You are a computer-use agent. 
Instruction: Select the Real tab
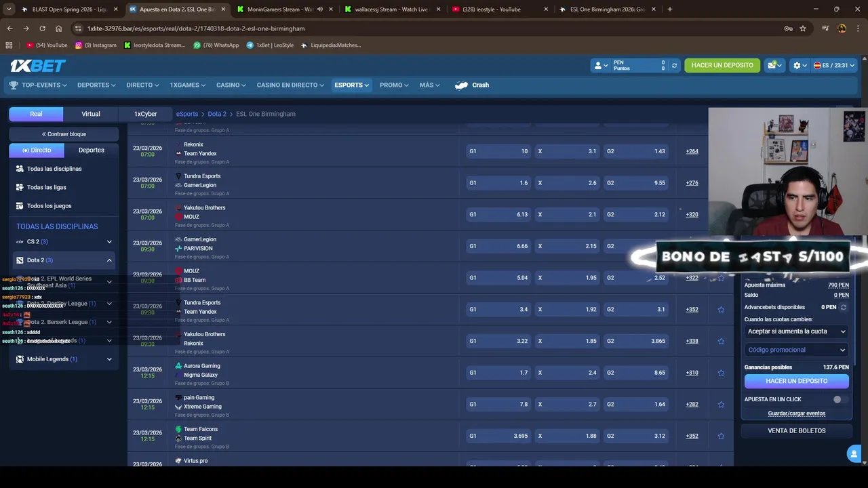36,114
